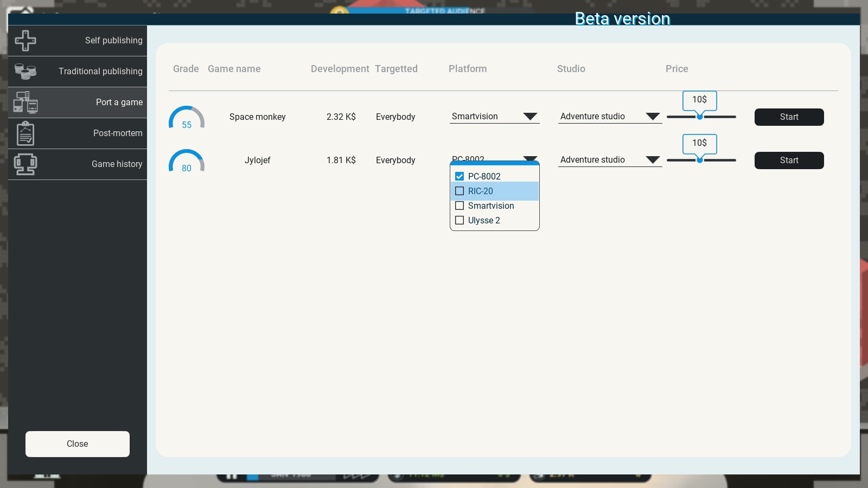Click the Post-mortem clipboard icon

pyautogui.click(x=25, y=133)
